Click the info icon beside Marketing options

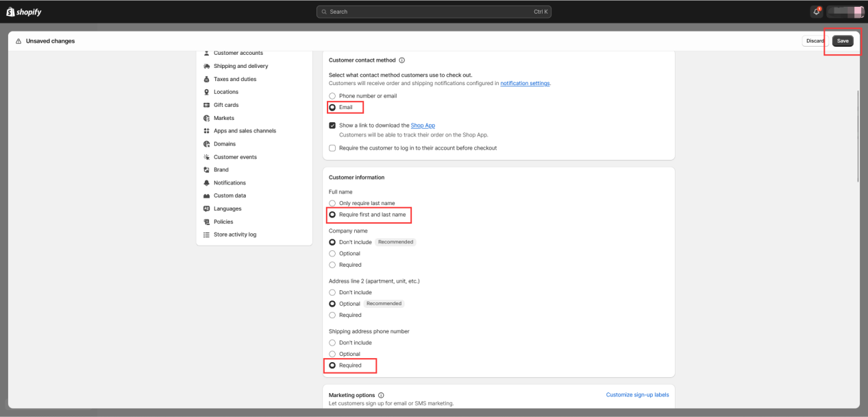click(381, 395)
